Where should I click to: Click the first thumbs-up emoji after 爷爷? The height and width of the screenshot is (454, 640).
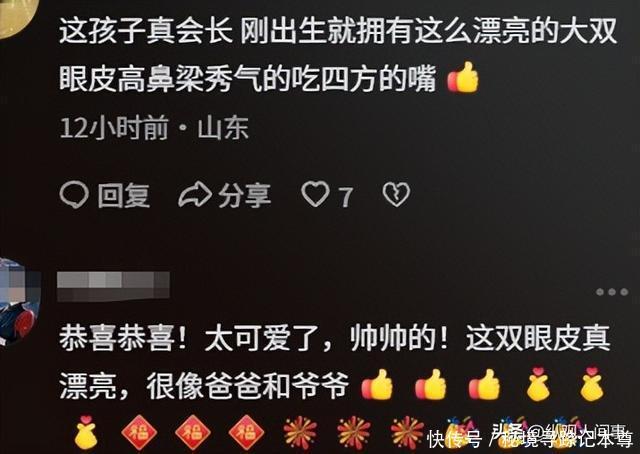coord(377,385)
